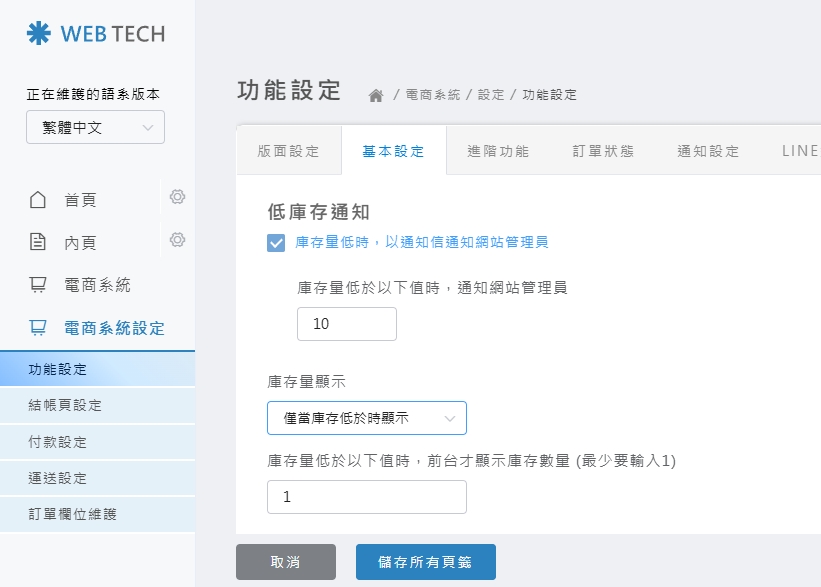Click inside the low stock threshold field showing 10
821x587 pixels.
[346, 323]
